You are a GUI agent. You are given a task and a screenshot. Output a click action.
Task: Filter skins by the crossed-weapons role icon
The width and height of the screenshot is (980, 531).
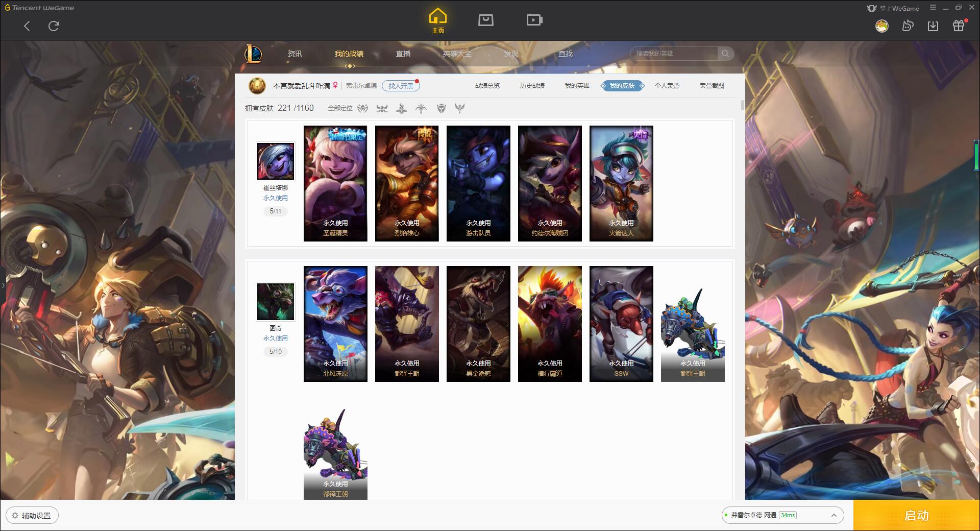tap(382, 108)
